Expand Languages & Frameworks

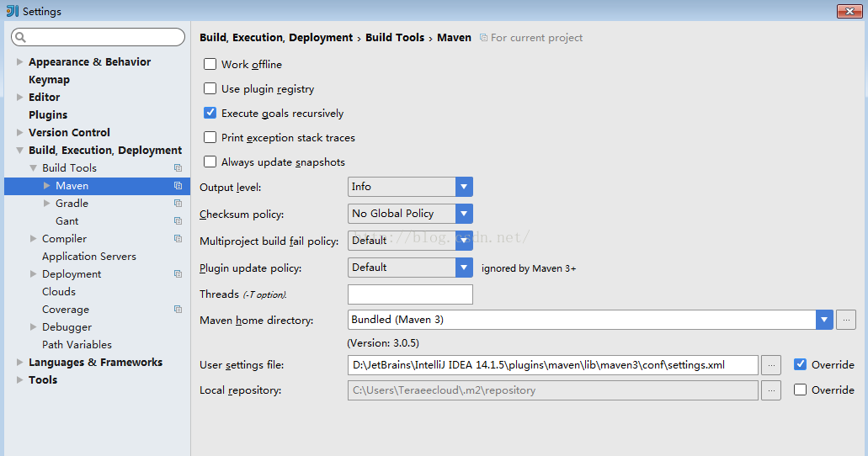[20, 363]
